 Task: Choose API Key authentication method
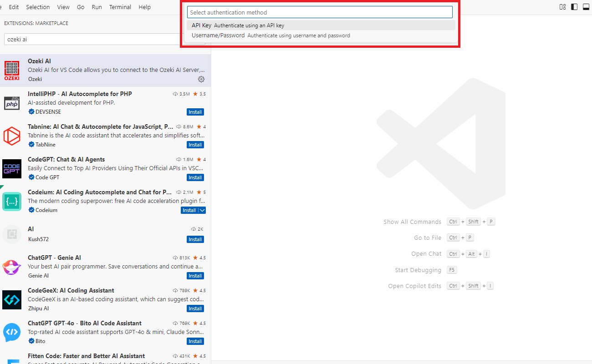pyautogui.click(x=321, y=25)
